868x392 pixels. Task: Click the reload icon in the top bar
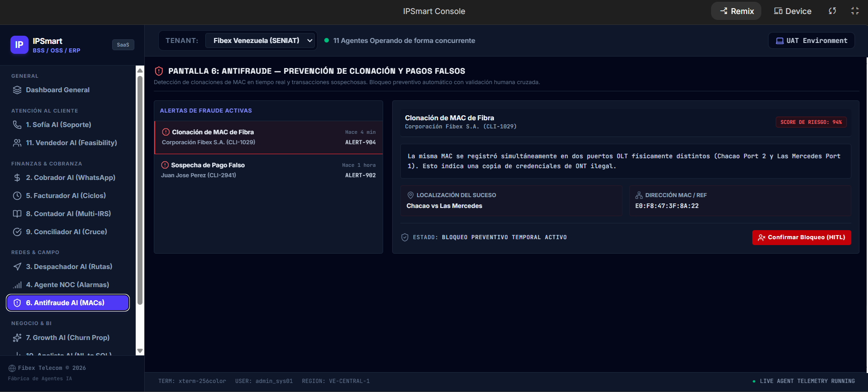tap(832, 11)
